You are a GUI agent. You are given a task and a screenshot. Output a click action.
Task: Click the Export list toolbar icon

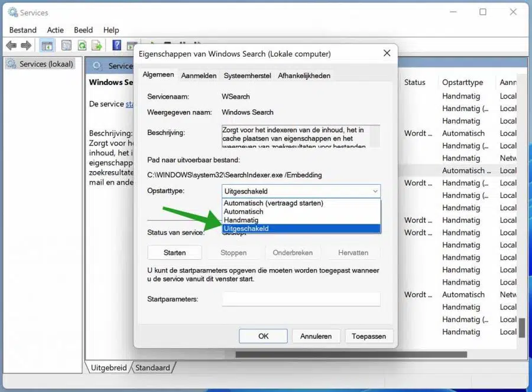97,45
